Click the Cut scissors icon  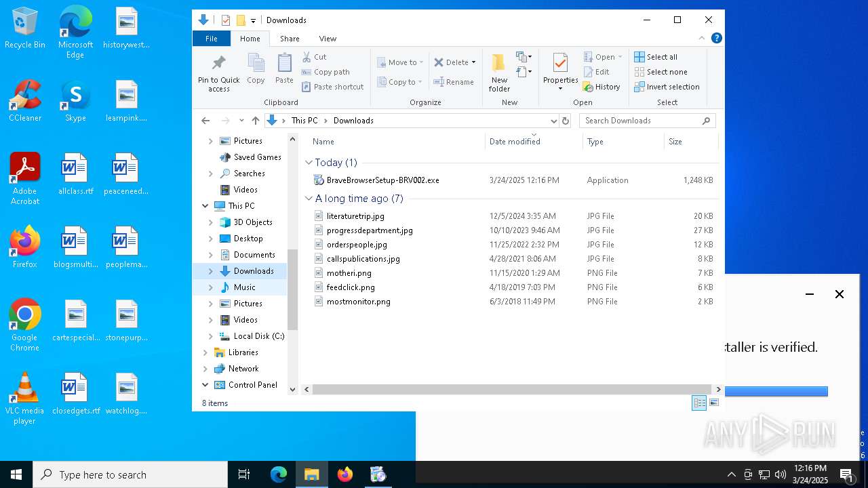tap(307, 57)
